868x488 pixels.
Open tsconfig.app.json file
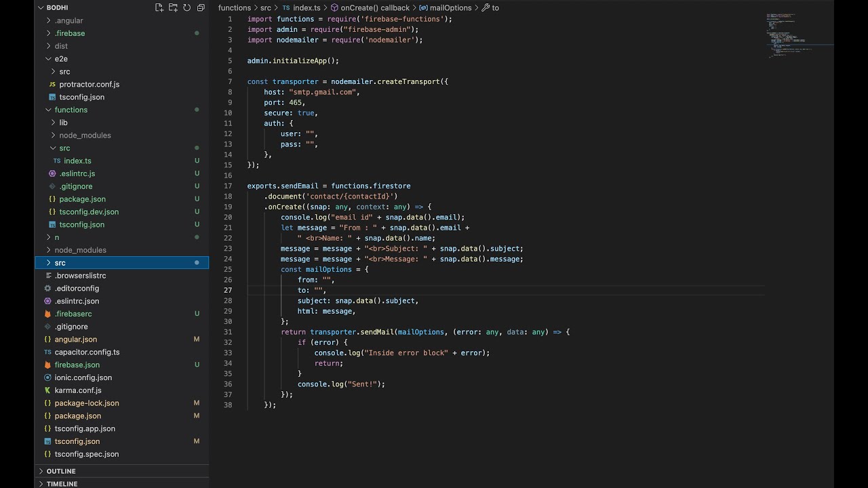click(x=85, y=429)
